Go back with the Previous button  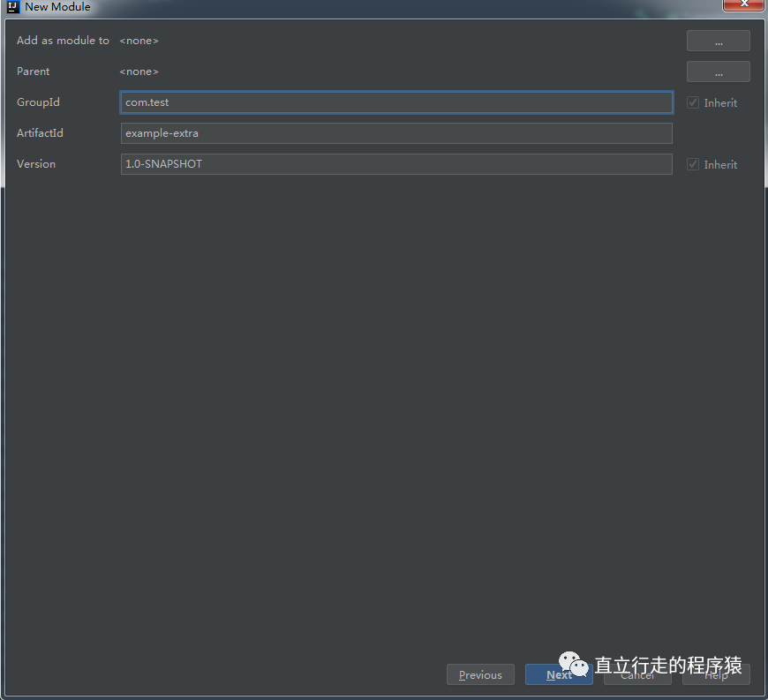coord(480,674)
